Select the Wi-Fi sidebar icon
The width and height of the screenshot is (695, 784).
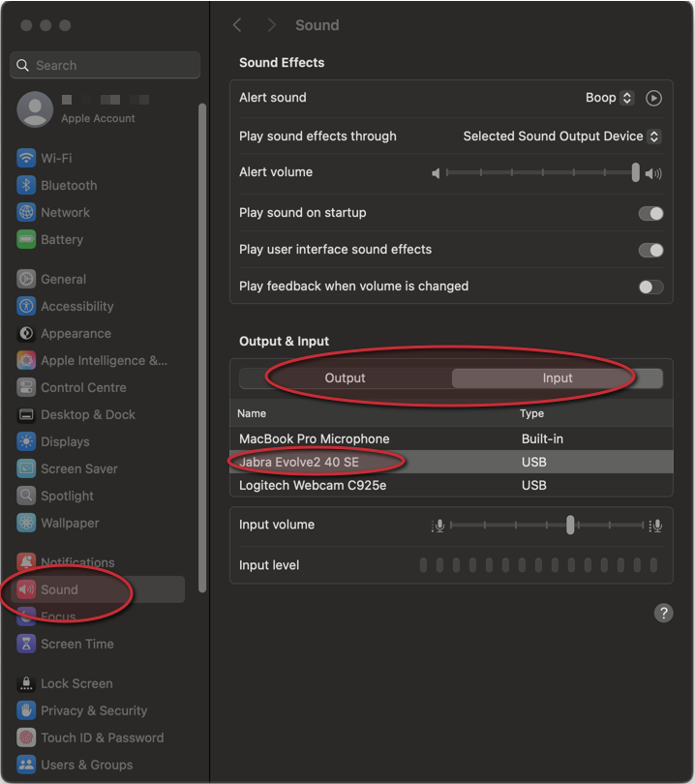(24, 158)
